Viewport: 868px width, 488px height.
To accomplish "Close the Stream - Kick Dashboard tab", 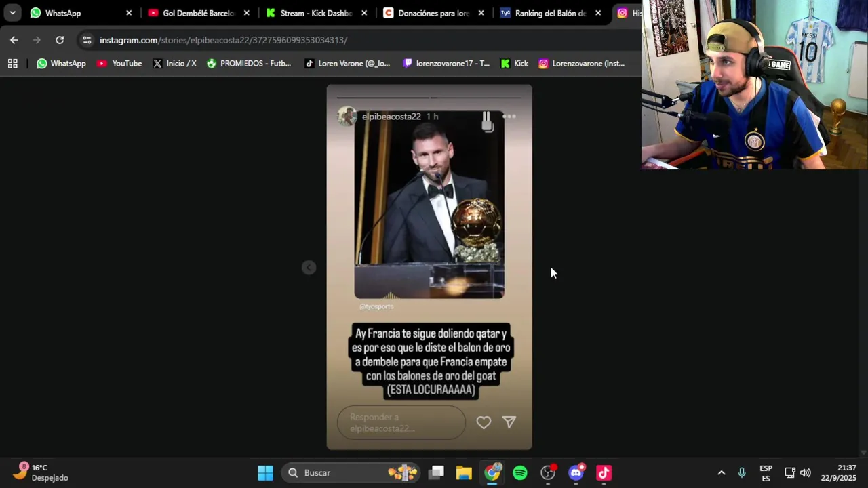I will pyautogui.click(x=364, y=13).
